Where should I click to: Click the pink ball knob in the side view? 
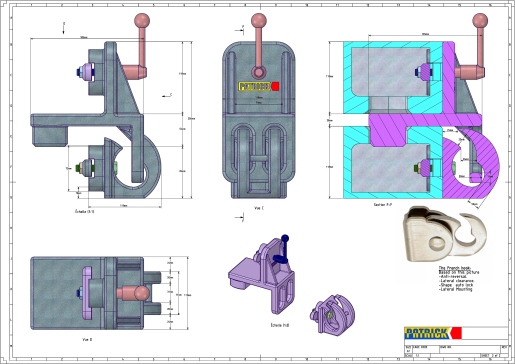pos(142,21)
